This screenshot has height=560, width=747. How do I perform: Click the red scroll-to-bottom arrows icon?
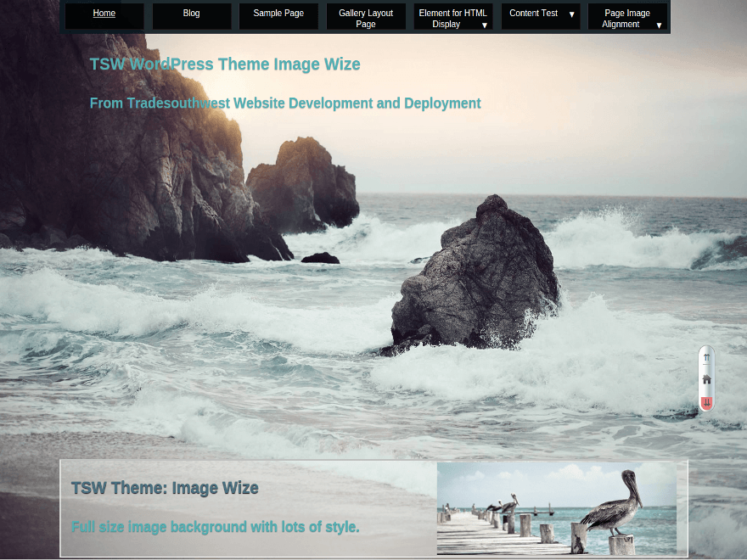706,402
